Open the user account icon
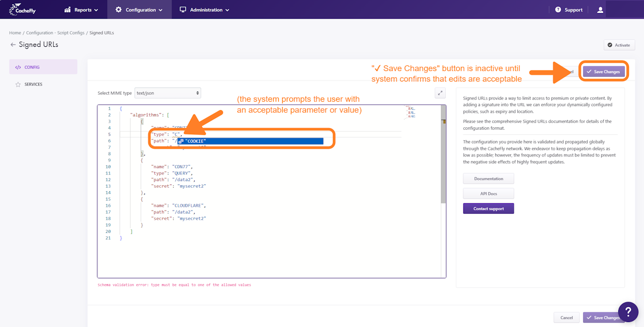 coord(600,10)
